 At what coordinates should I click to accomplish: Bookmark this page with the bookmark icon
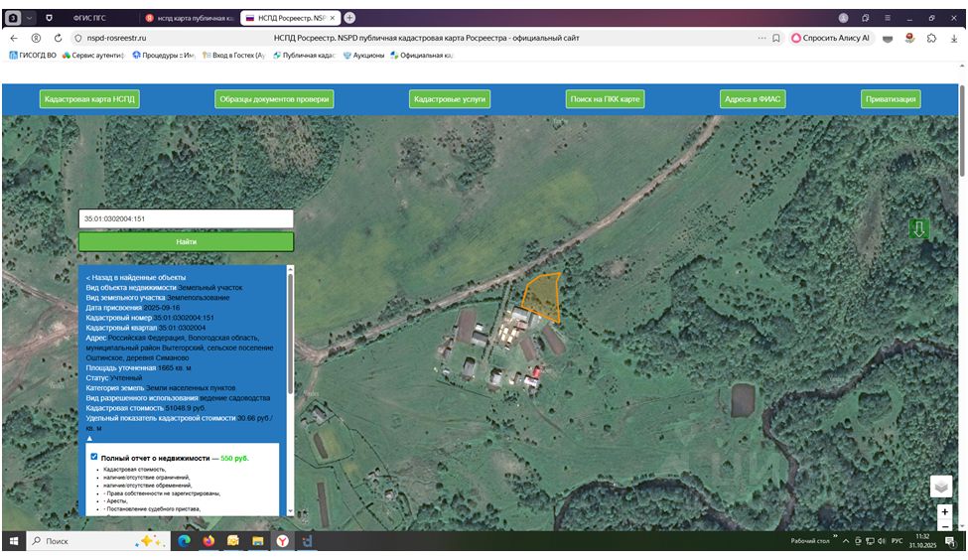(776, 38)
